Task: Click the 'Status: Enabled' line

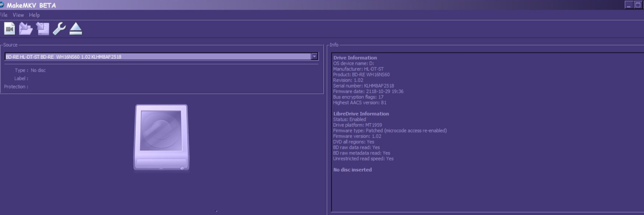Action: [349, 119]
